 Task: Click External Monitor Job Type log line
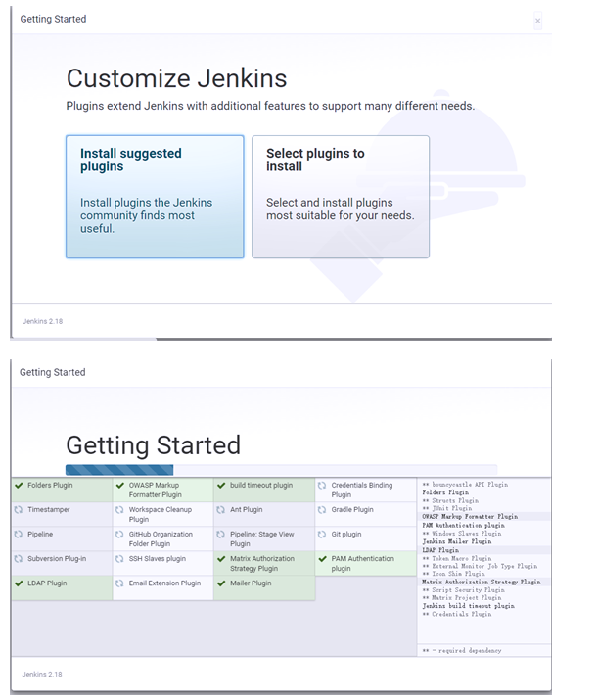coord(480,566)
